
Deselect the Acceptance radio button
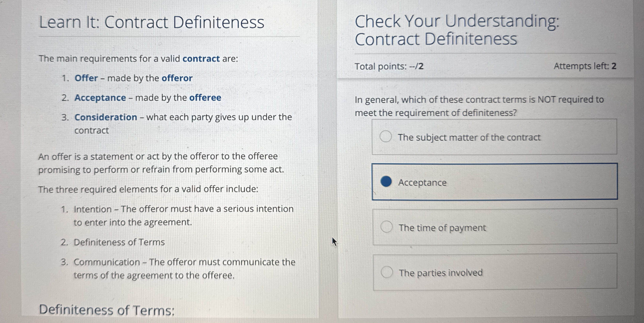tap(386, 183)
